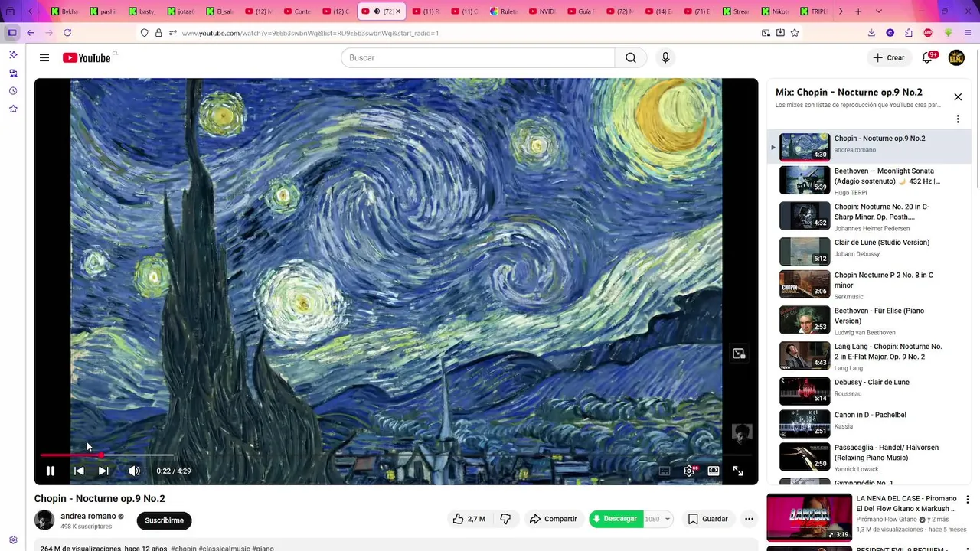
Task: Open options for LA NENA DEL CASE video
Action: 968,500
